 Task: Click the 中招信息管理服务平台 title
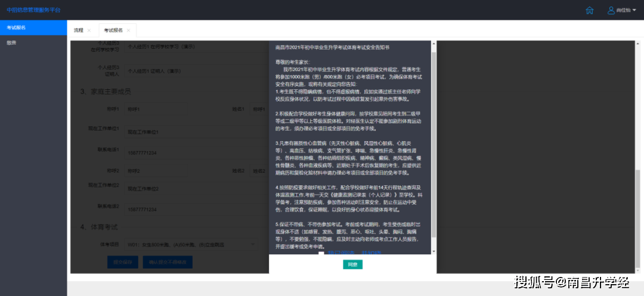pos(33,10)
